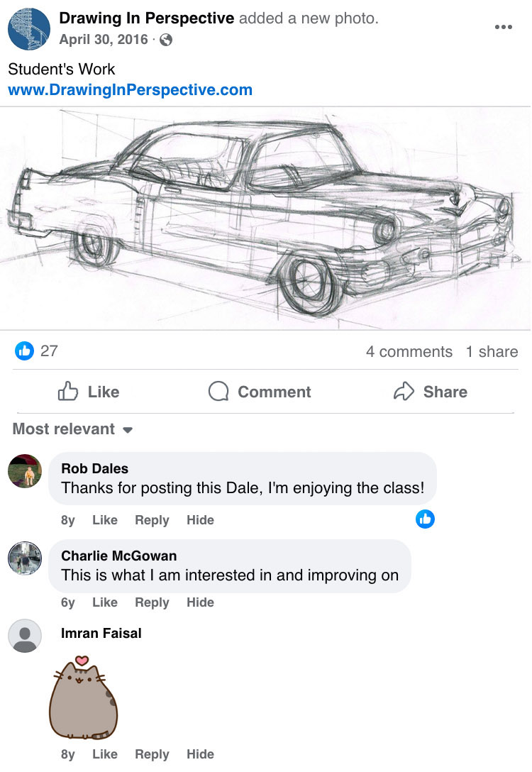Click the Share action button

tap(431, 392)
